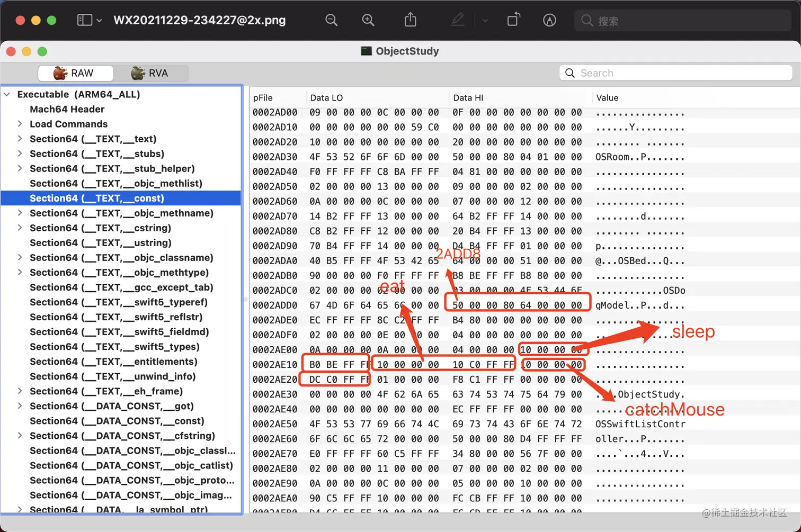
Task: Click the zoom in icon in Preview toolbar
Action: click(368, 20)
